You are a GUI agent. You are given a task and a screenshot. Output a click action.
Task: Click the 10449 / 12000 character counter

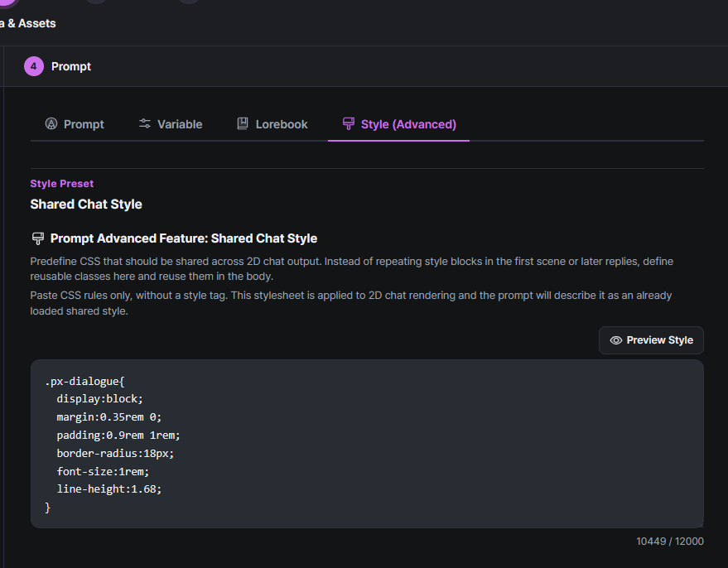pyautogui.click(x=669, y=542)
